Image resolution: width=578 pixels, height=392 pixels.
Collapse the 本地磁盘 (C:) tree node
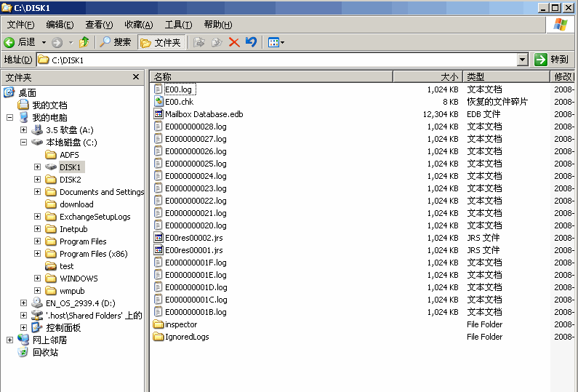(23, 143)
